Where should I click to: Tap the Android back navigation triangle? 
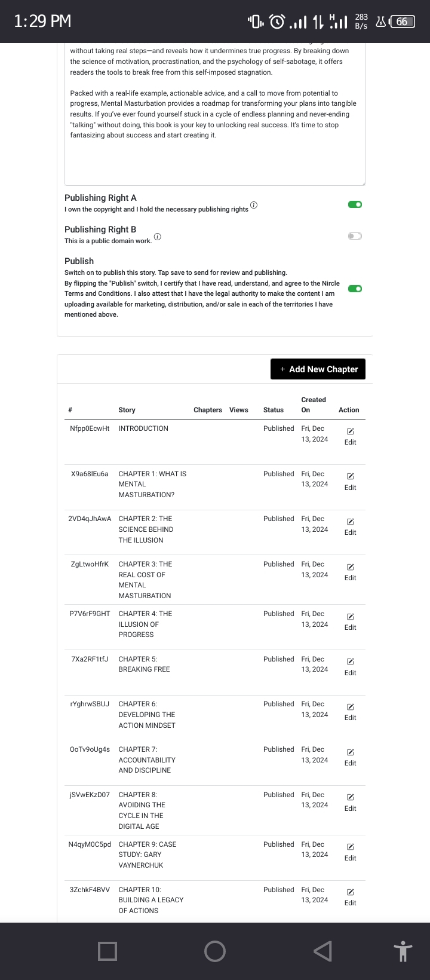point(322,951)
